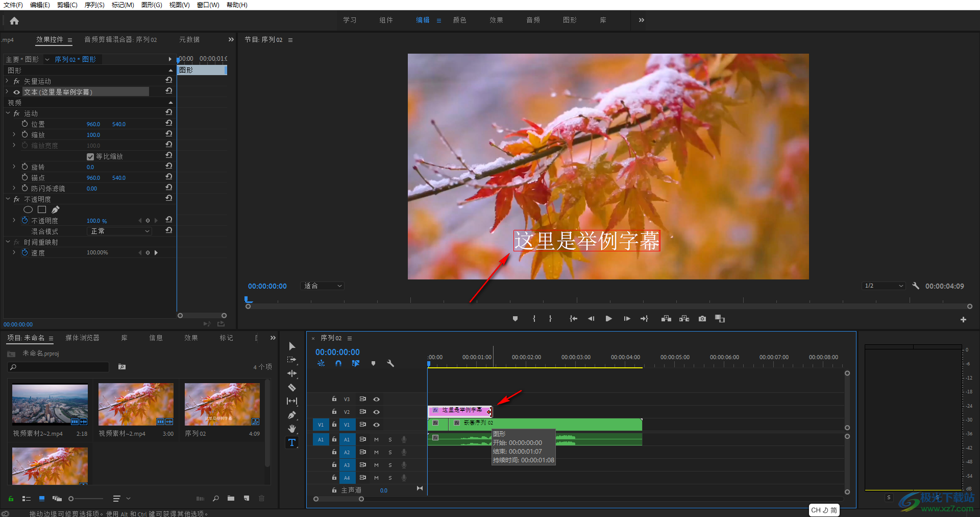Toggle timeline Snap magnet icon
Screen dimensions: 980x517
tap(338, 363)
